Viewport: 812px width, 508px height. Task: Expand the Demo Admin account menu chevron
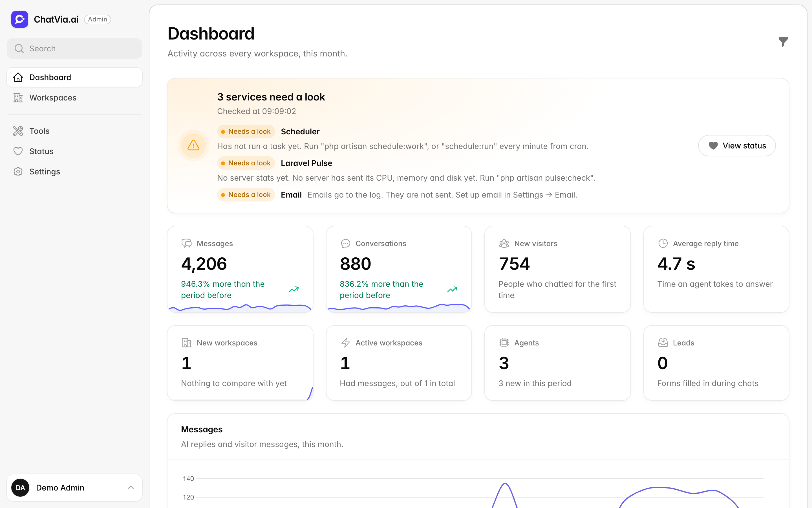pos(131,487)
